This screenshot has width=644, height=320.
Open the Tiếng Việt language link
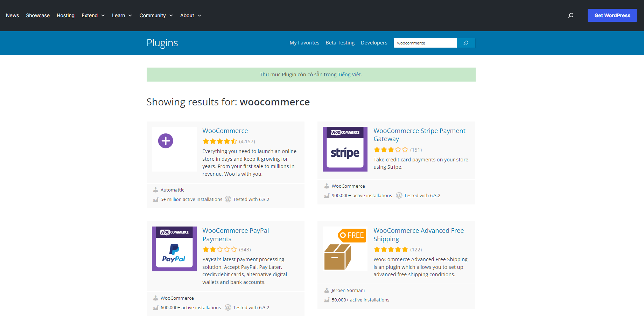[349, 75]
